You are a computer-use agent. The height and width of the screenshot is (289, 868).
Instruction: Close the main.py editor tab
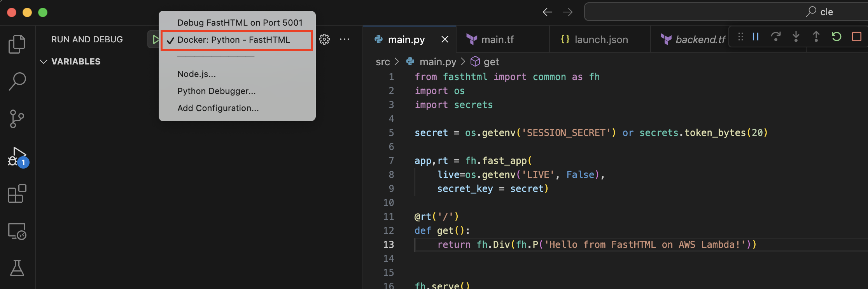coord(445,40)
